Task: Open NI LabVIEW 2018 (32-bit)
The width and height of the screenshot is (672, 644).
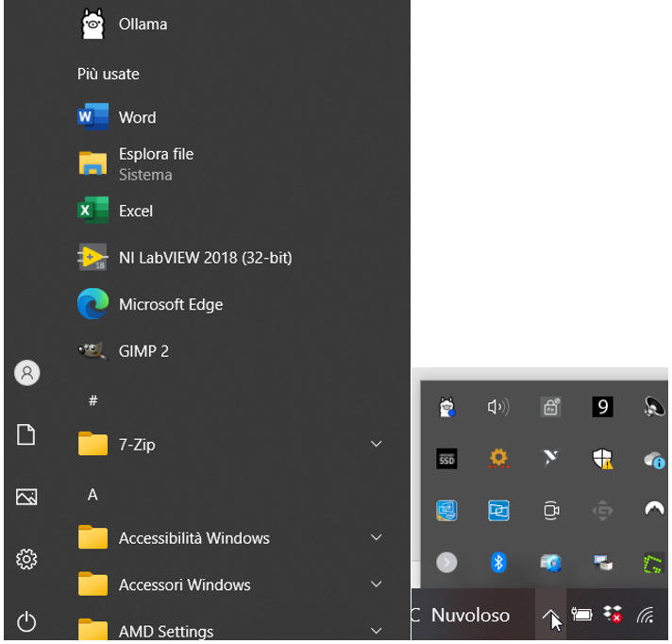Action: [185, 257]
